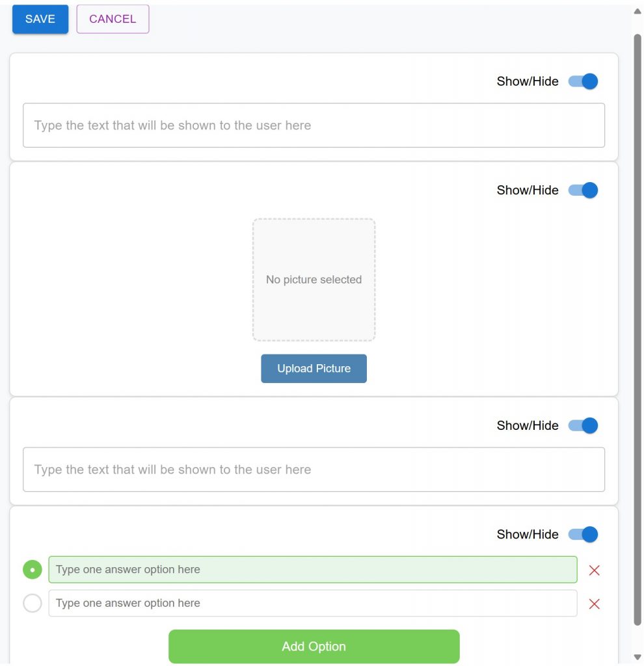Click the green-highlighted answer option field
Screen dimensions: 644x666
313,569
